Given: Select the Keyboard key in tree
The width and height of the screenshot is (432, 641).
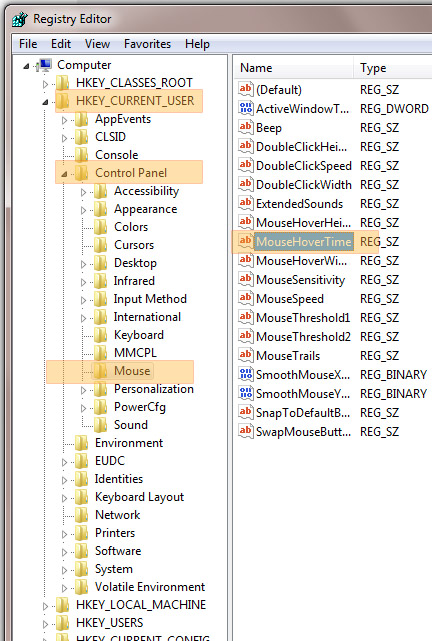Looking at the screenshot, I should tap(139, 335).
